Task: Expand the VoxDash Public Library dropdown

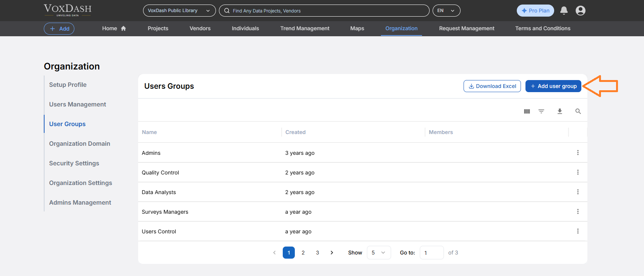Action: point(179,11)
